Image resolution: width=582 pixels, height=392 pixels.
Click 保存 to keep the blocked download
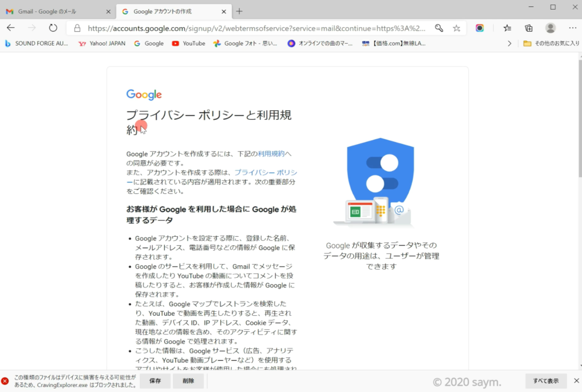[155, 381]
